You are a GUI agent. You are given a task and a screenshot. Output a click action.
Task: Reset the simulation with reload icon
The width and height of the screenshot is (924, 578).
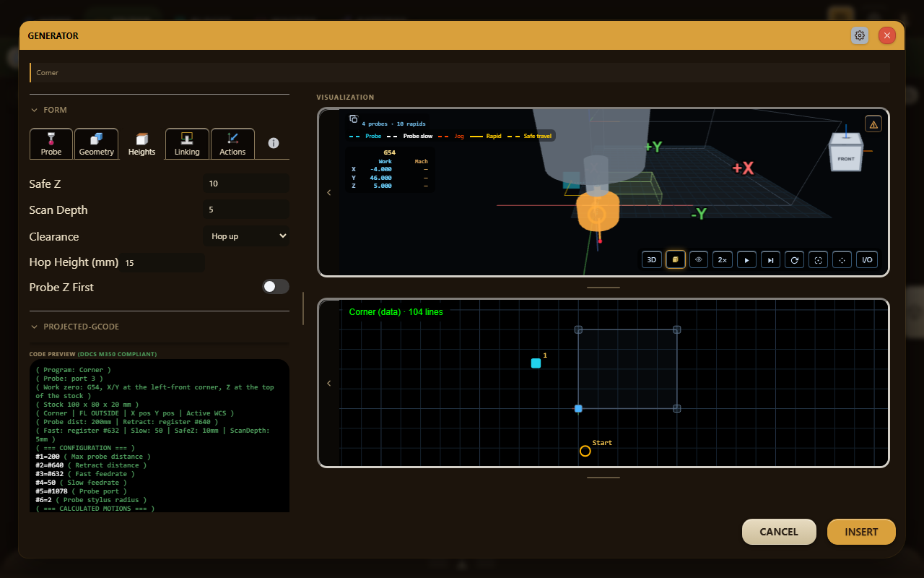tap(794, 260)
